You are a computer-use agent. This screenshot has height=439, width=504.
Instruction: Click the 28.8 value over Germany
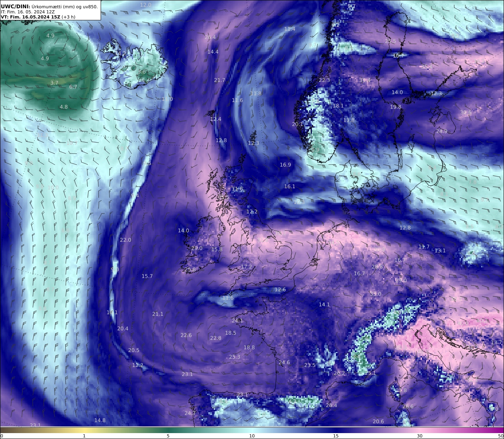click(x=377, y=267)
